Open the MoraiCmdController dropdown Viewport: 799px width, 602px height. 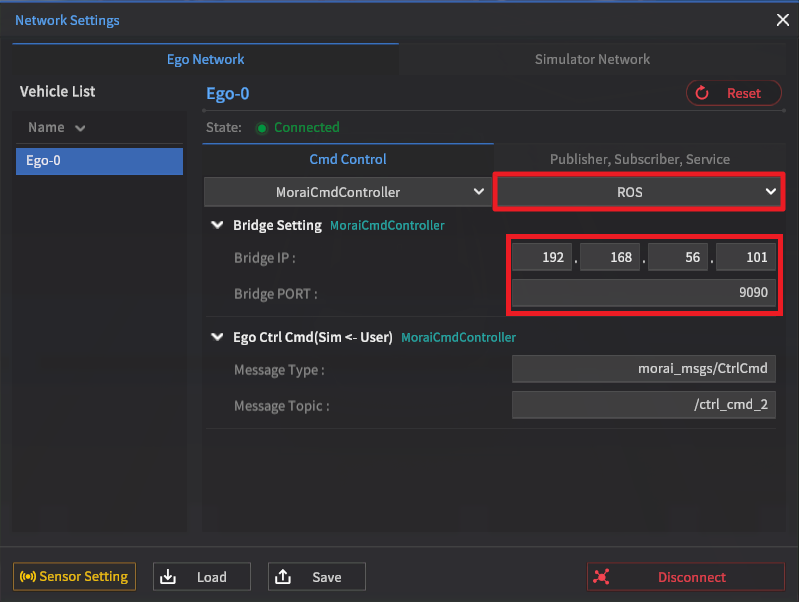point(346,191)
